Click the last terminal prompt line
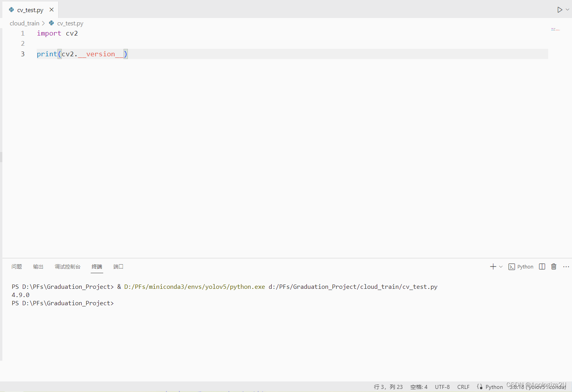Viewport: 572px width, 392px height. (63, 303)
